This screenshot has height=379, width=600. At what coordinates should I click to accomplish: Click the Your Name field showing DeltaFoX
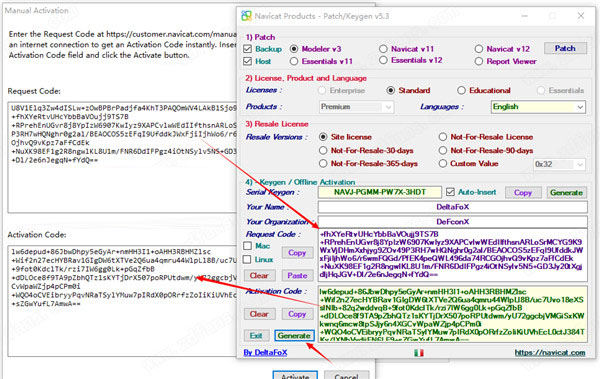(453, 207)
